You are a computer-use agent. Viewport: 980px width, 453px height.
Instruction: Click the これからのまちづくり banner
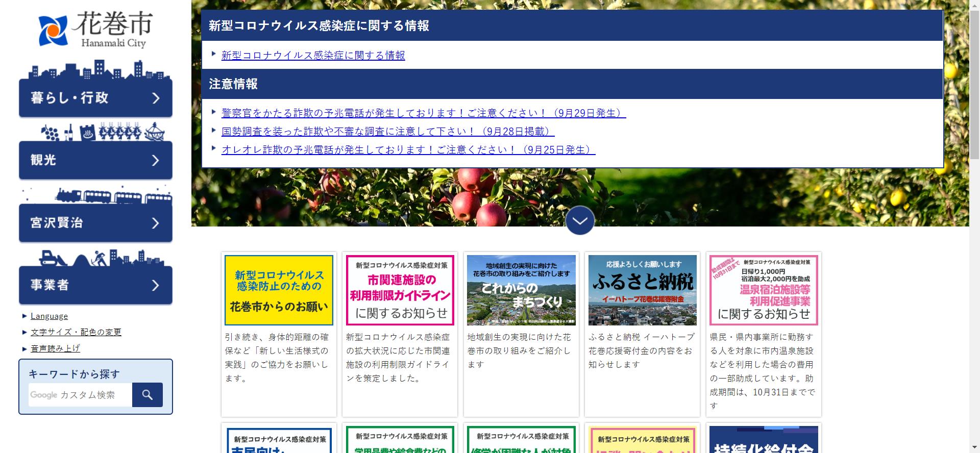[521, 290]
